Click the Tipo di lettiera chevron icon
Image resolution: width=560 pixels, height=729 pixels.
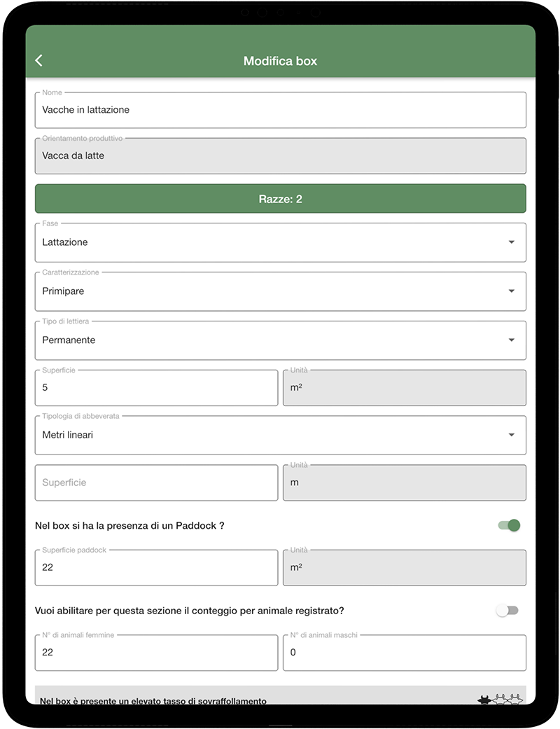pyautogui.click(x=510, y=340)
